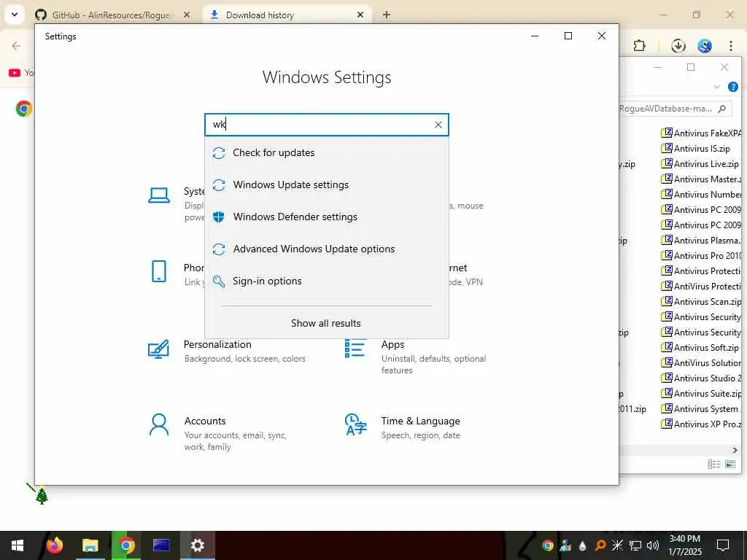Select Check for updates search result
747x560 pixels.
coord(326,153)
